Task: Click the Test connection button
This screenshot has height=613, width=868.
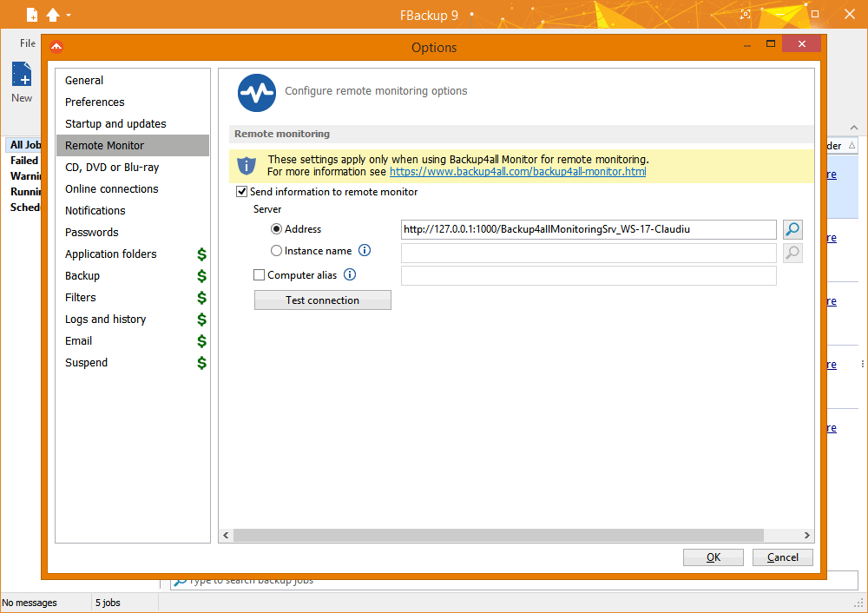Action: click(323, 300)
